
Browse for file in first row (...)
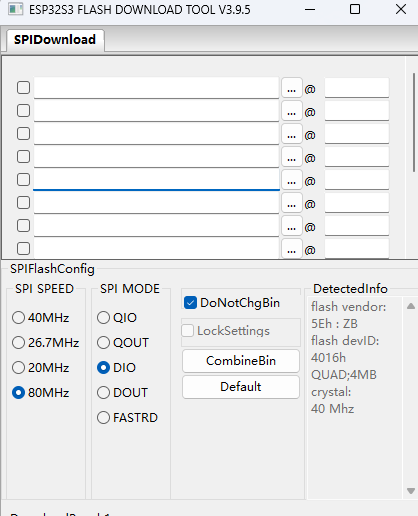coord(292,88)
